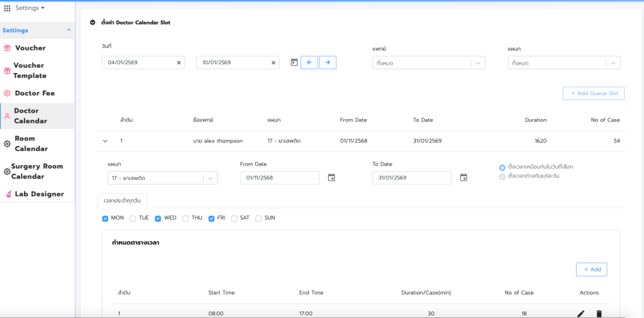644x318 pixels.
Task: Click the edit pencil icon in schedule row
Action: tap(580, 314)
